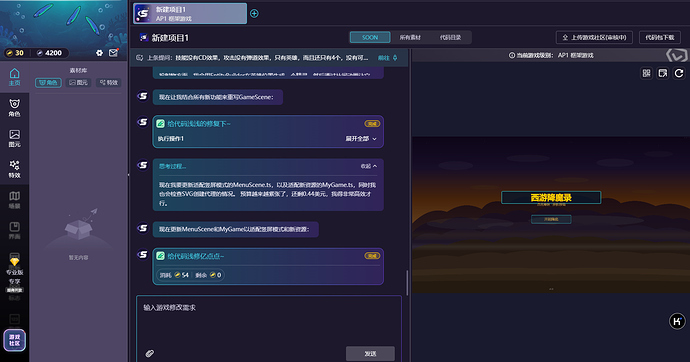The width and height of the screenshot is (690, 362).
Task: Open the 游戏社区 game community button
Action: point(15,340)
